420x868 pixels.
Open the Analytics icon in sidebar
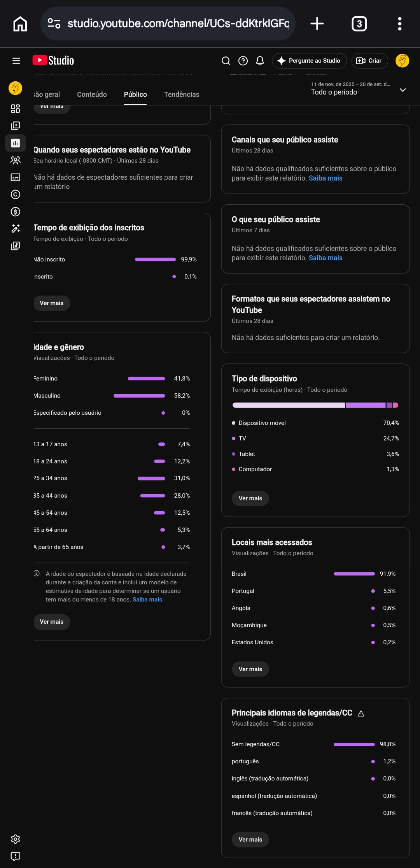16,143
